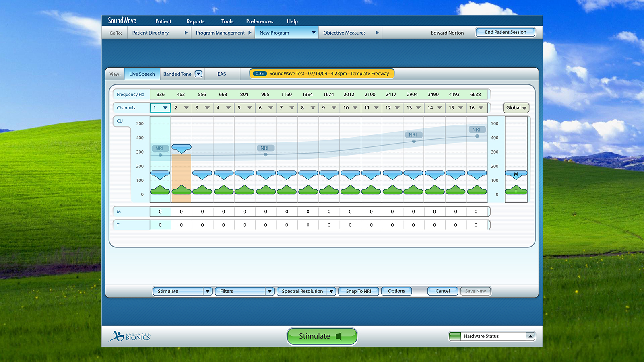Select the Global T level marker
The width and height of the screenshot is (644, 362).
516,190
